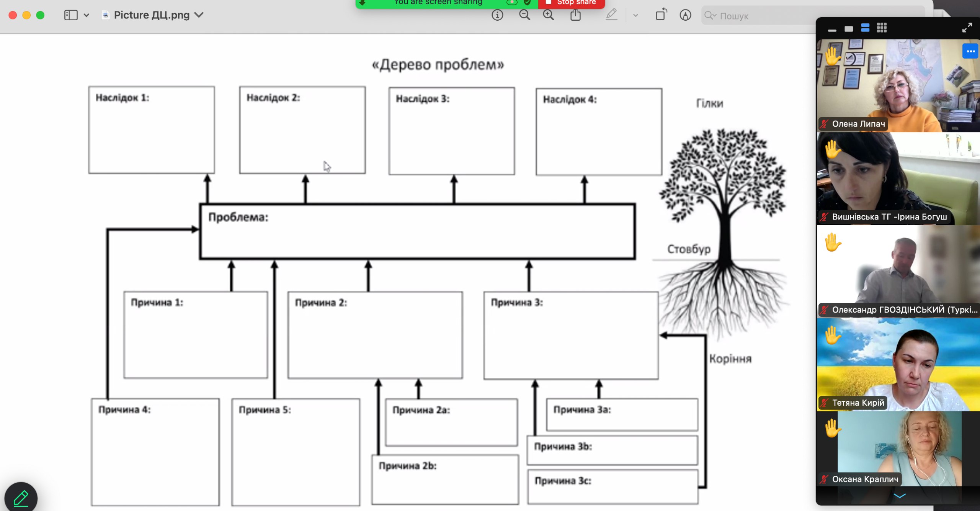Click the raised hand on Олена Липач video

(x=832, y=57)
